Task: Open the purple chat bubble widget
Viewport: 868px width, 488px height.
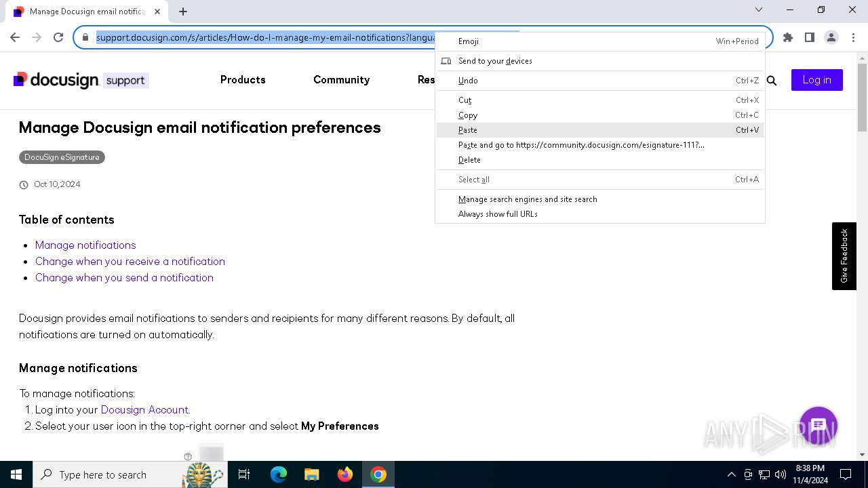Action: (x=818, y=426)
